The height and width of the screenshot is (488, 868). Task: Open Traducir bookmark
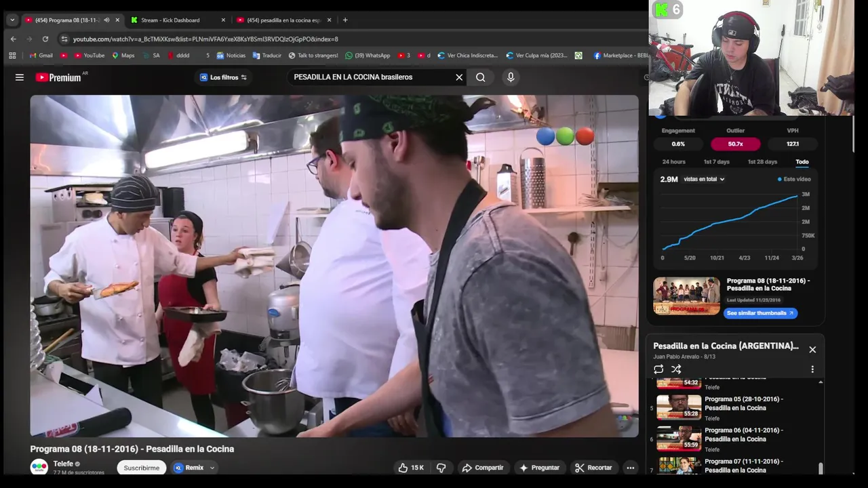[x=267, y=56]
